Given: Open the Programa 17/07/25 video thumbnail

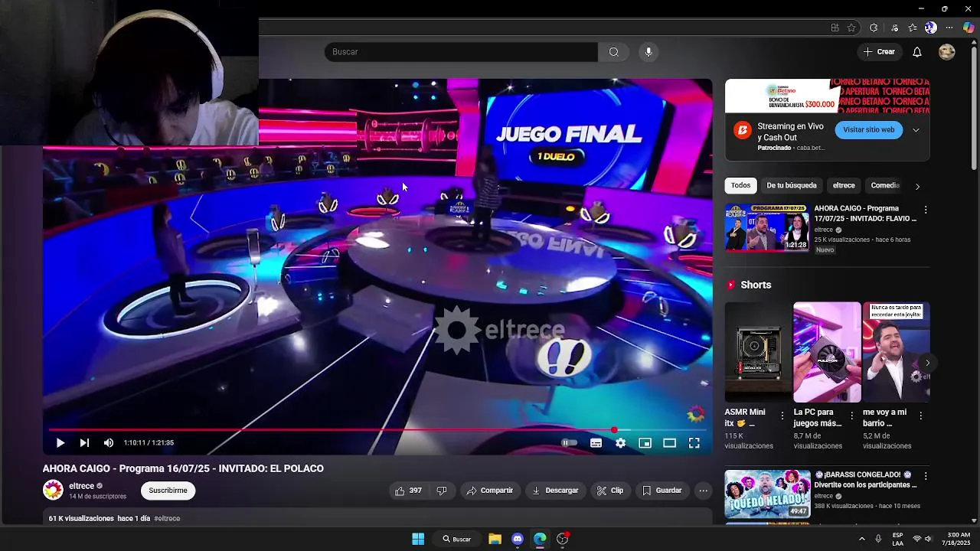Looking at the screenshot, I should tap(767, 227).
